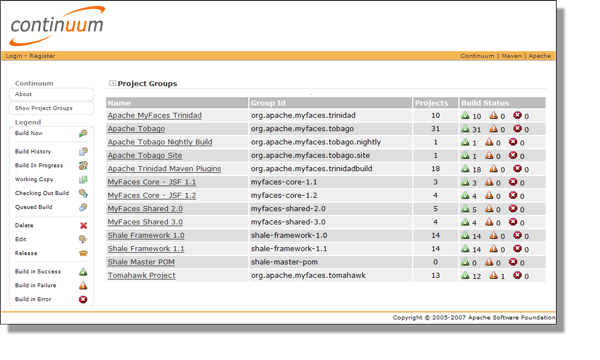This screenshot has width=600, height=360.
Task: Collapse the Project Groups section expander
Action: (x=112, y=83)
